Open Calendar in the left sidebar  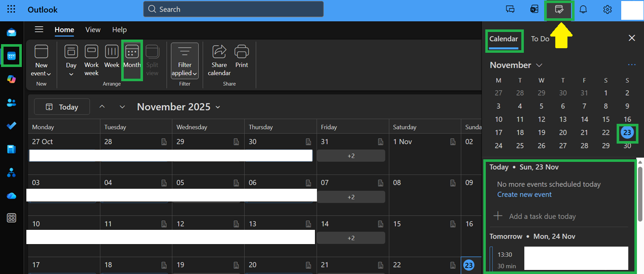[x=11, y=56]
